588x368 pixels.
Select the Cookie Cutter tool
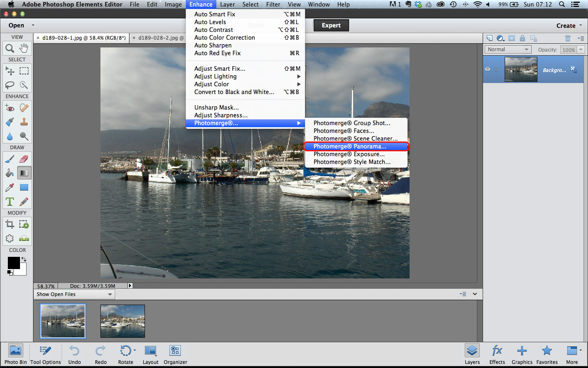pyautogui.click(x=10, y=238)
